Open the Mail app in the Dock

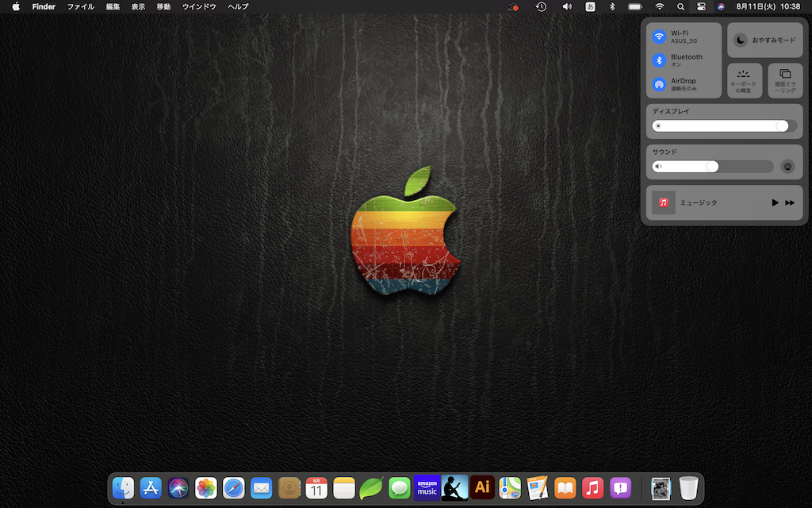[261, 488]
